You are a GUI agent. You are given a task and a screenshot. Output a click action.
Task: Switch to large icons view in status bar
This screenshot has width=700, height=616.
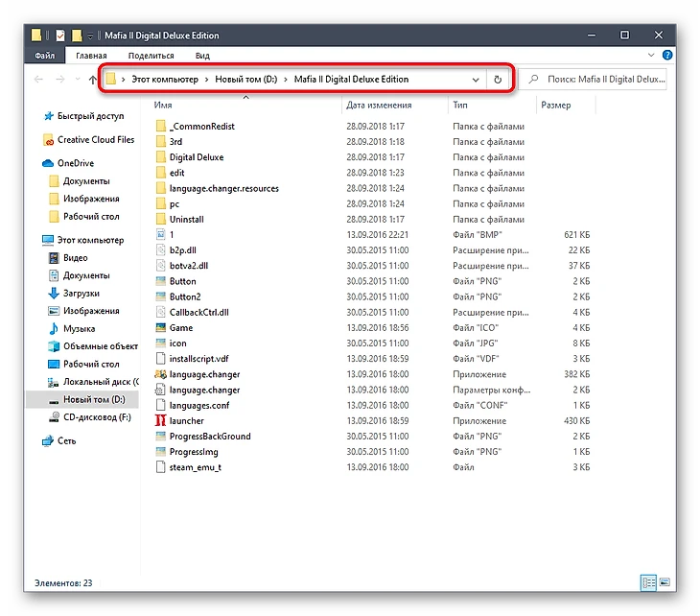pos(665,582)
